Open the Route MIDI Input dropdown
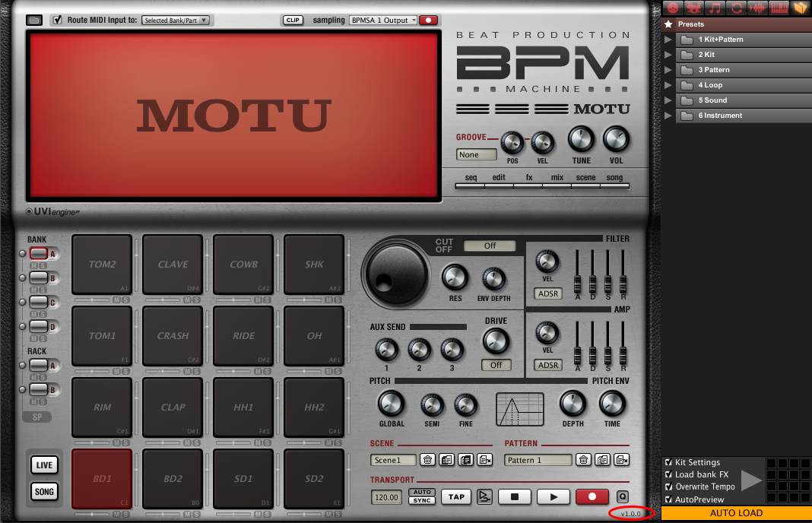Image resolution: width=812 pixels, height=523 pixels. pos(175,21)
